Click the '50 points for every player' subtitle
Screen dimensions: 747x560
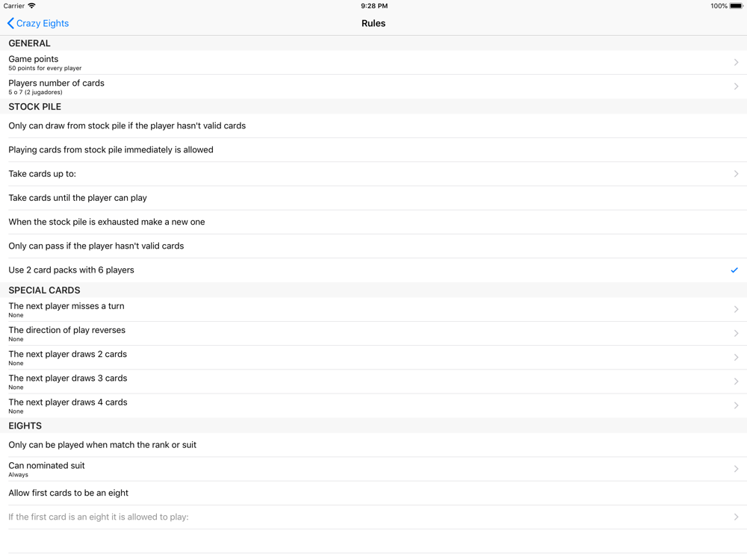pyautogui.click(x=45, y=68)
